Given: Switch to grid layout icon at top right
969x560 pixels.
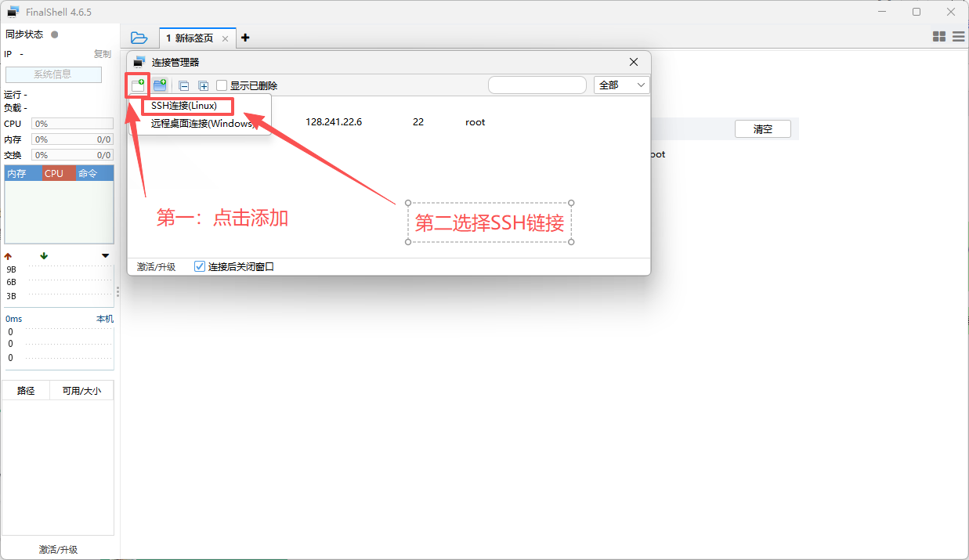Looking at the screenshot, I should (939, 37).
